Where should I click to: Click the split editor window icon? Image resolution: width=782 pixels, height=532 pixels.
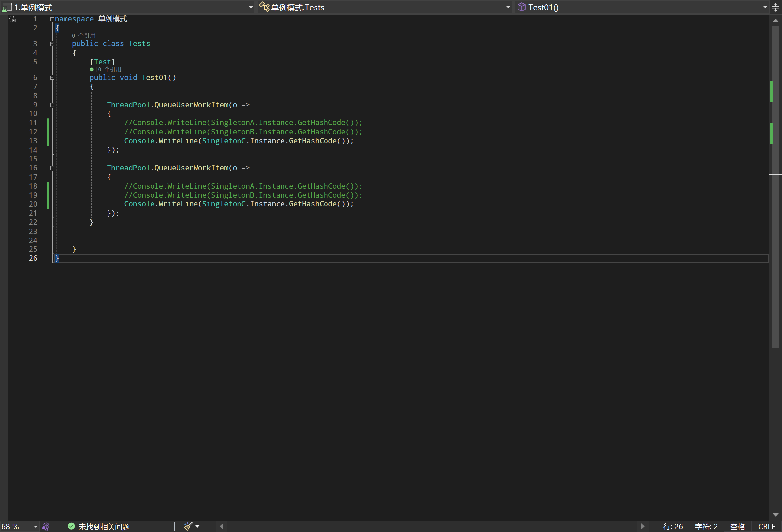pos(776,7)
